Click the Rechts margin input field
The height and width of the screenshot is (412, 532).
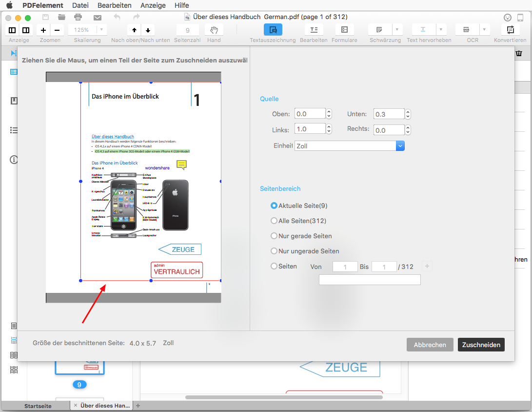coord(389,130)
